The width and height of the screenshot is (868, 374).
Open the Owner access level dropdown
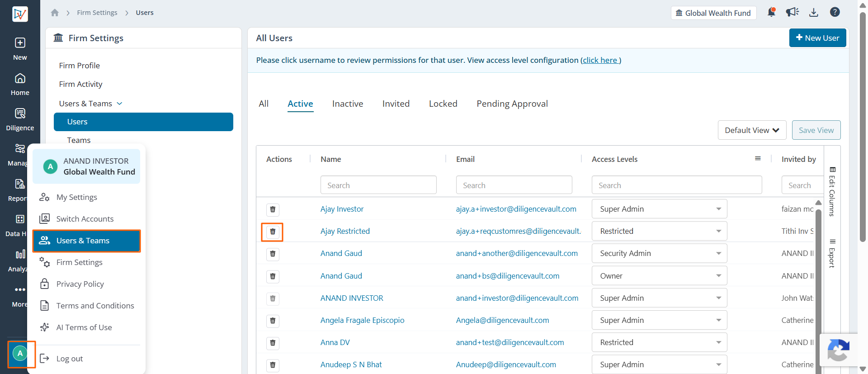click(659, 276)
